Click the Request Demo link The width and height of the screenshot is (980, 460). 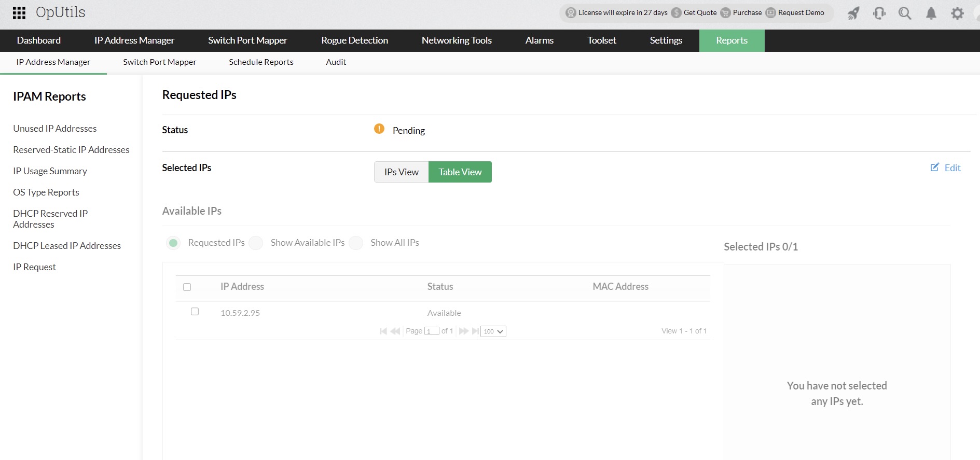point(801,13)
